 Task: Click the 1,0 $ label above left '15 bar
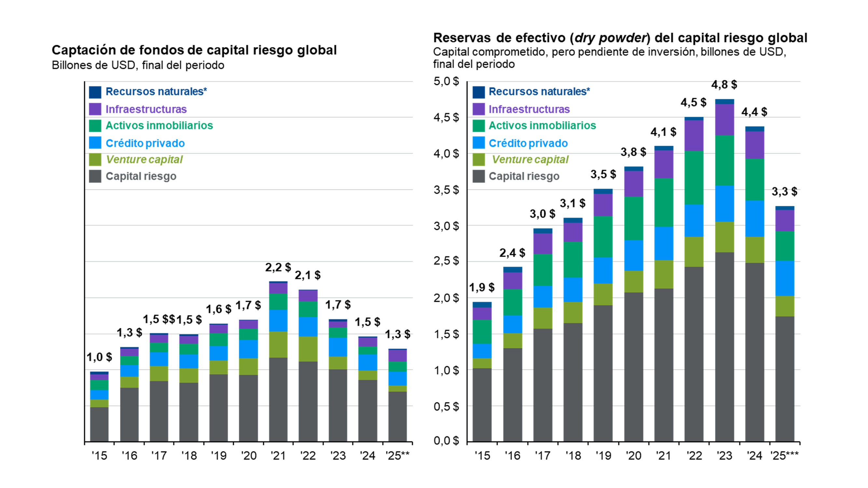[x=99, y=357]
